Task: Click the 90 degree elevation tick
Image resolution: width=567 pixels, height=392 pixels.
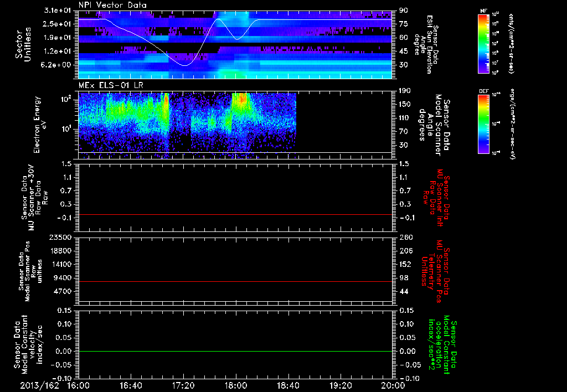Action: tap(403, 11)
